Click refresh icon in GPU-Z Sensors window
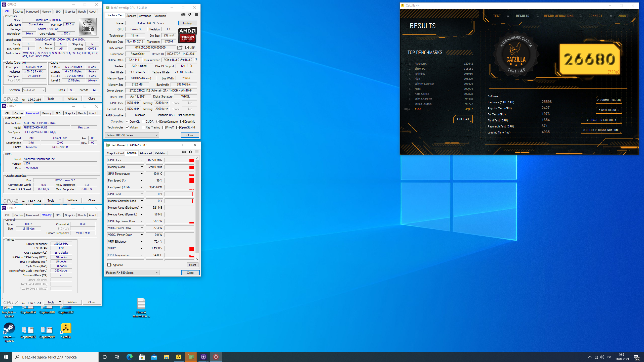 190,152
